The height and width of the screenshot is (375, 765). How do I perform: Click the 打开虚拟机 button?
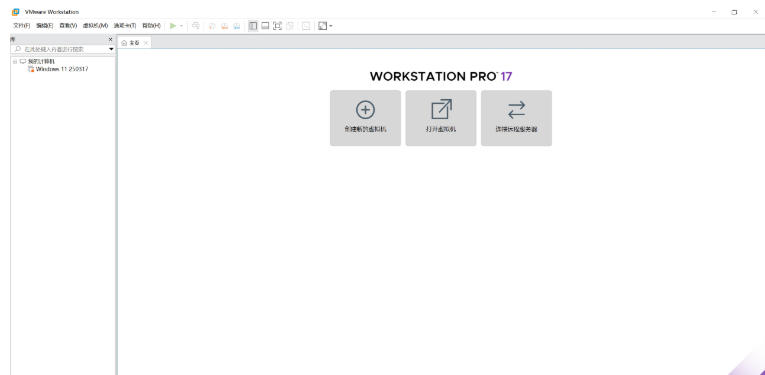click(441, 118)
